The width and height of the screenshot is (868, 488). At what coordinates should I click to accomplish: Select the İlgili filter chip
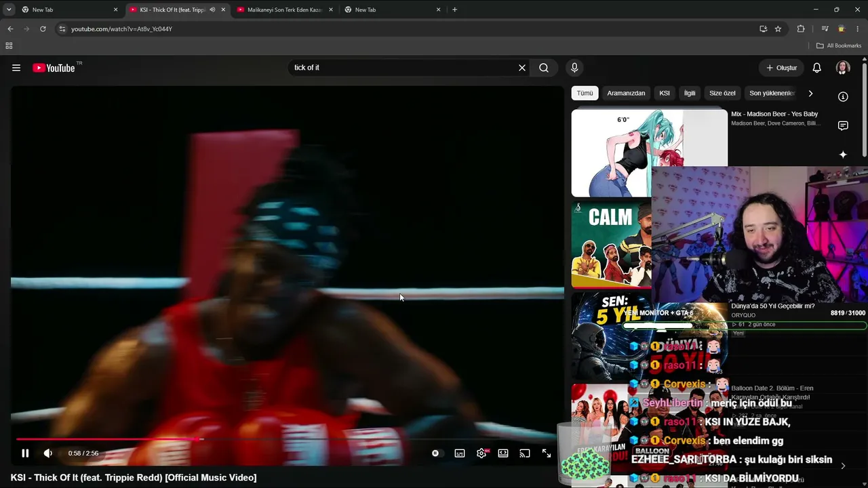tap(690, 93)
